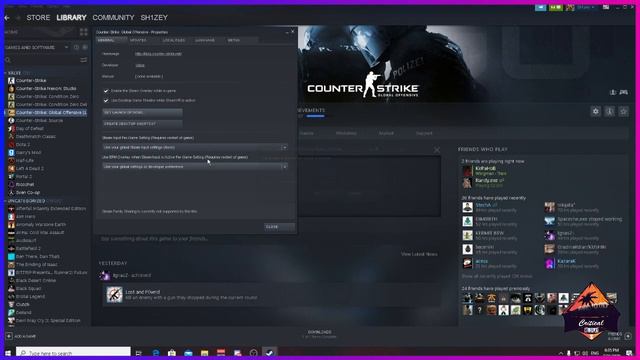The image size is (640, 360).
Task: Click the ready-to-play filter icon
Action: tap(84, 47)
